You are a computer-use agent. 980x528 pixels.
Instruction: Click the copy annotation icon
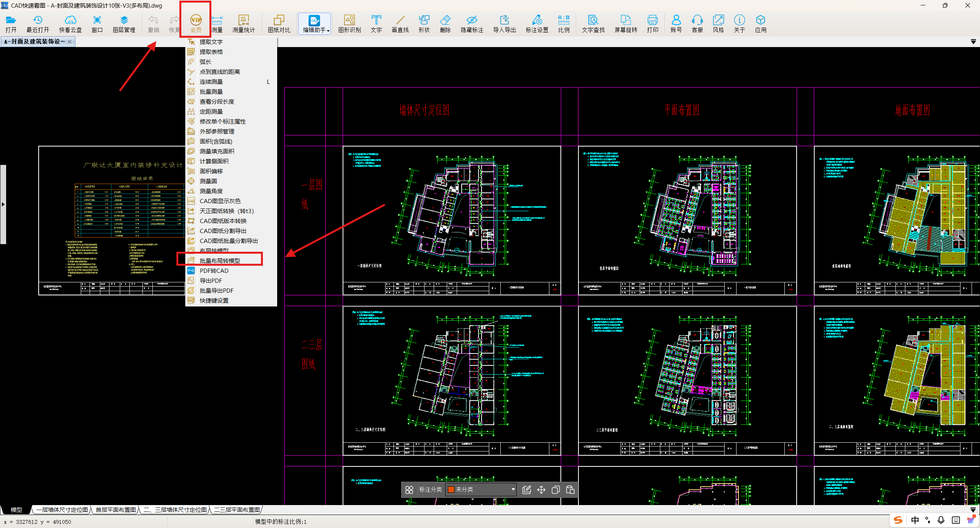pyautogui.click(x=556, y=490)
